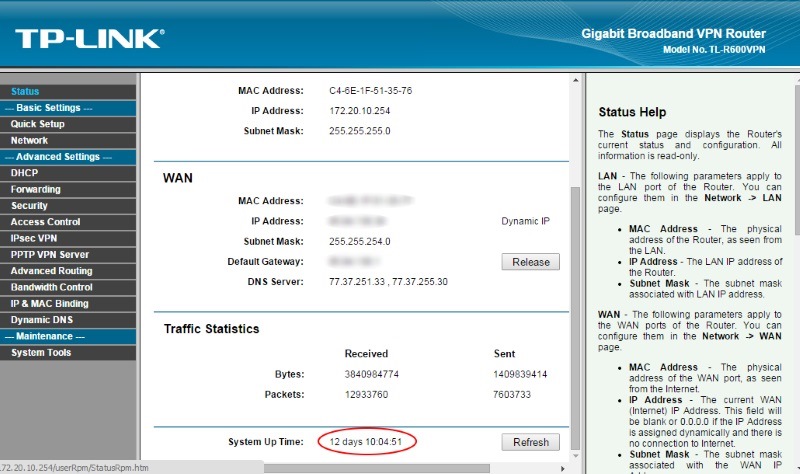Select Access Control in sidebar

[45, 222]
